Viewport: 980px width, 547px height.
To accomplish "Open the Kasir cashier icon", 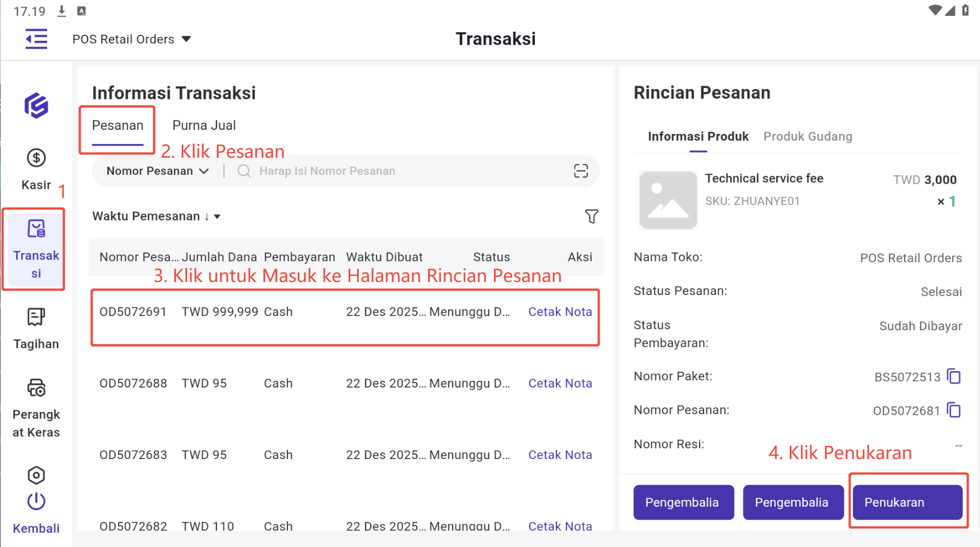I will pyautogui.click(x=36, y=158).
